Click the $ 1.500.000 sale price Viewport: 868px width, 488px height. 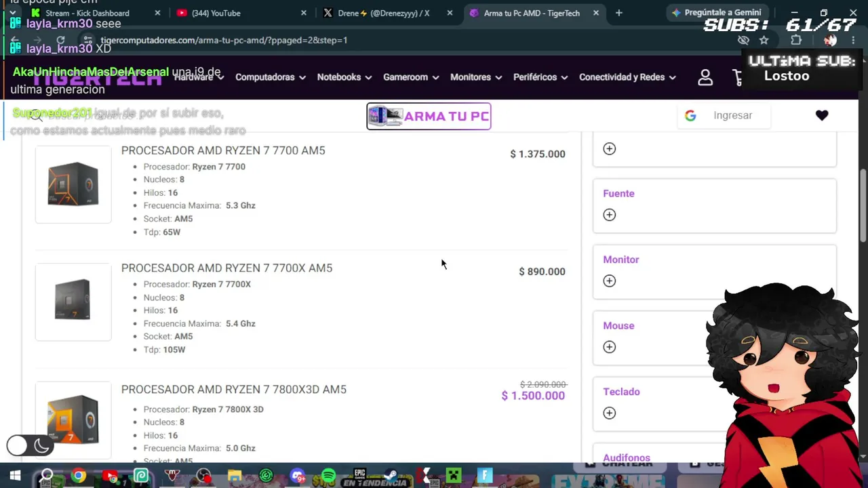pyautogui.click(x=533, y=396)
